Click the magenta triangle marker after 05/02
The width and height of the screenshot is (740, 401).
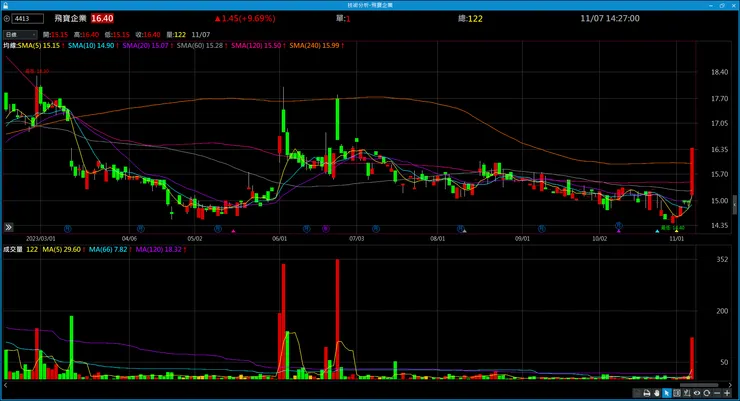pos(233,231)
